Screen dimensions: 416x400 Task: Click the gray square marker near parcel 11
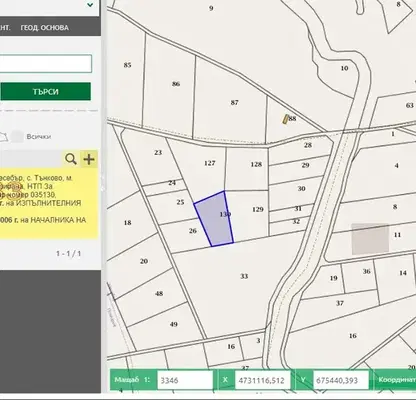pyautogui.click(x=370, y=239)
